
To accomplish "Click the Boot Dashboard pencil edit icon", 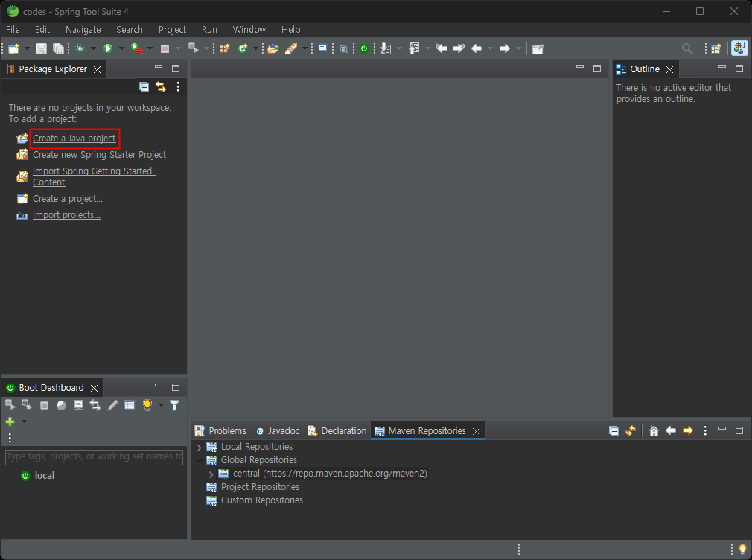I will pos(112,405).
